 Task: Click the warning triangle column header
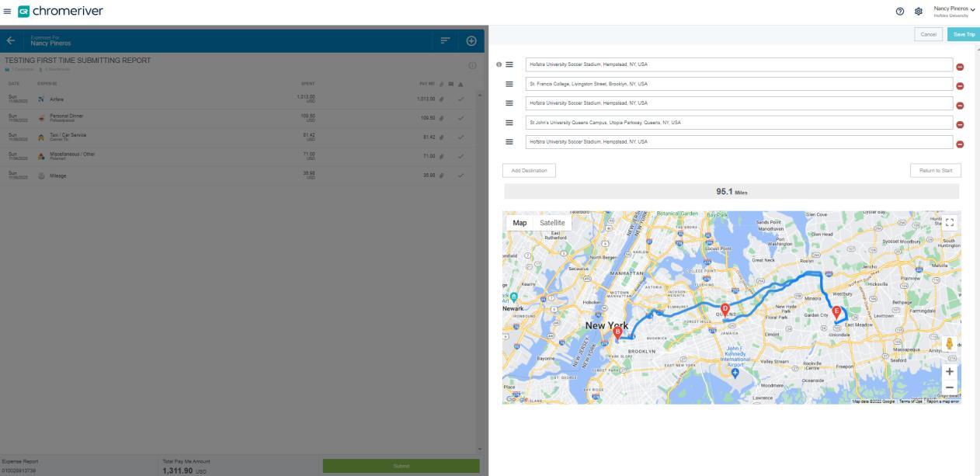(x=460, y=83)
